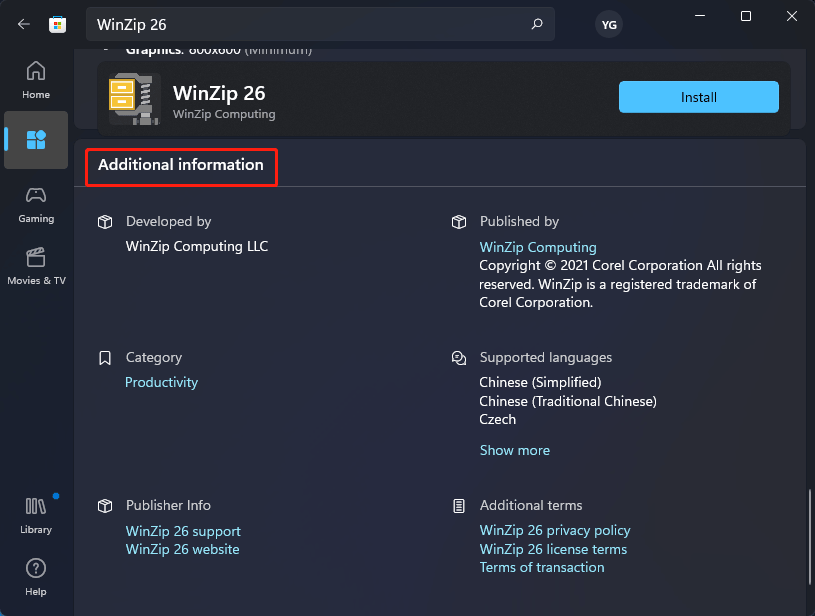Click the 'Additional information' heading
This screenshot has height=616, width=815.
click(x=181, y=165)
